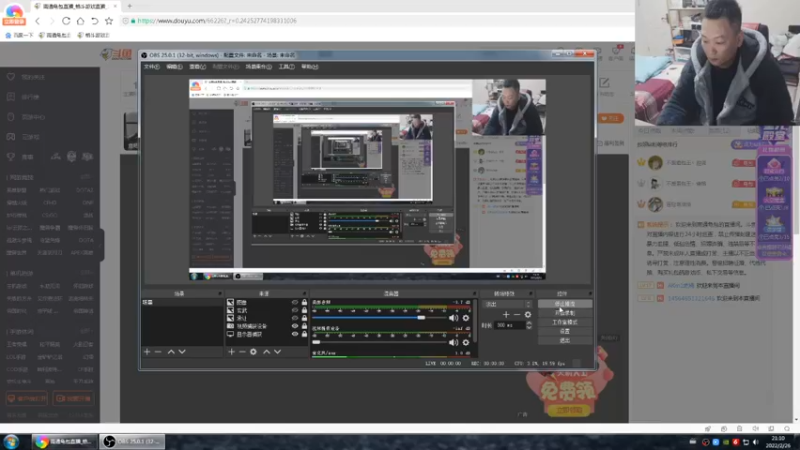Open the OBS 帮助 menu
800x450 pixels.
(310, 67)
